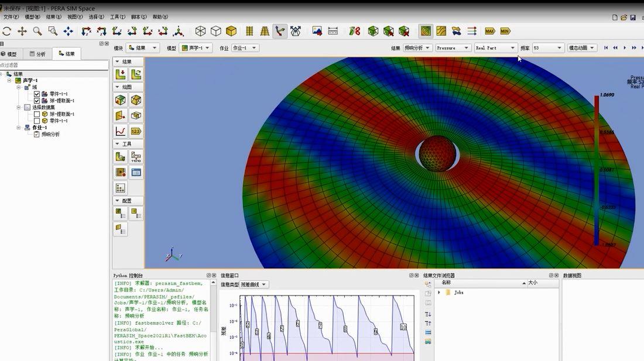Uncheck the 零件-1-1 domain checkbox
Viewport: 644px width, 361px height.
[37, 94]
